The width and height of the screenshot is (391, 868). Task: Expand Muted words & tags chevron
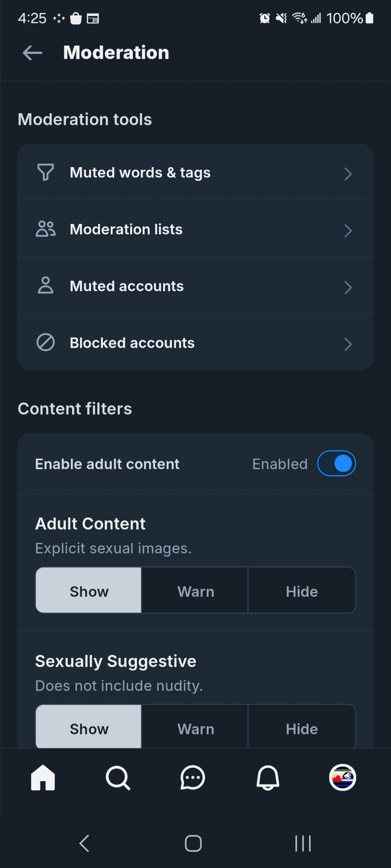click(348, 174)
